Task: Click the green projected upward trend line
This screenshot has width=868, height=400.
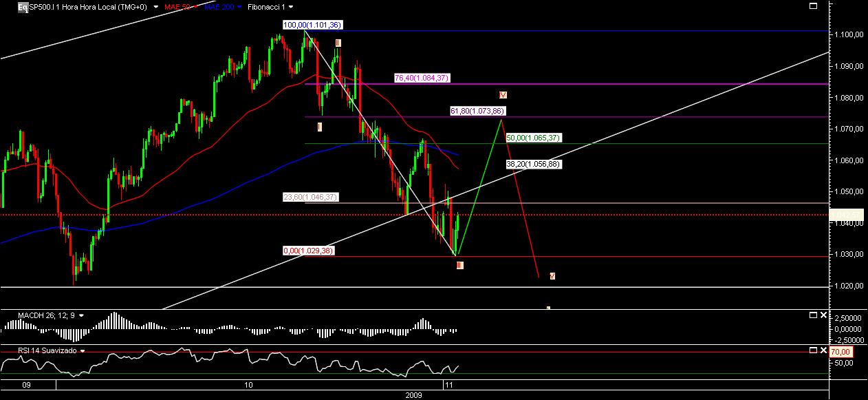Action: (x=479, y=187)
